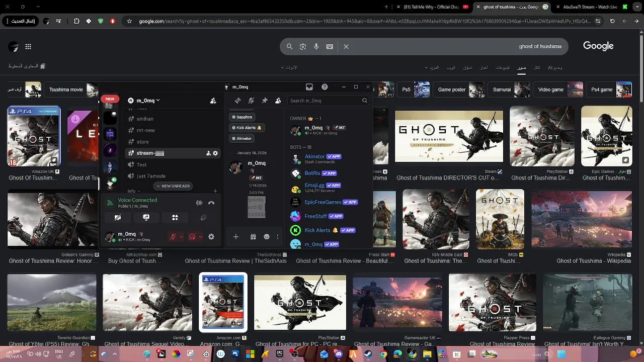The height and width of the screenshot is (362, 644).
Task: Open the Google more-filters dropdown
Action: coord(433,67)
